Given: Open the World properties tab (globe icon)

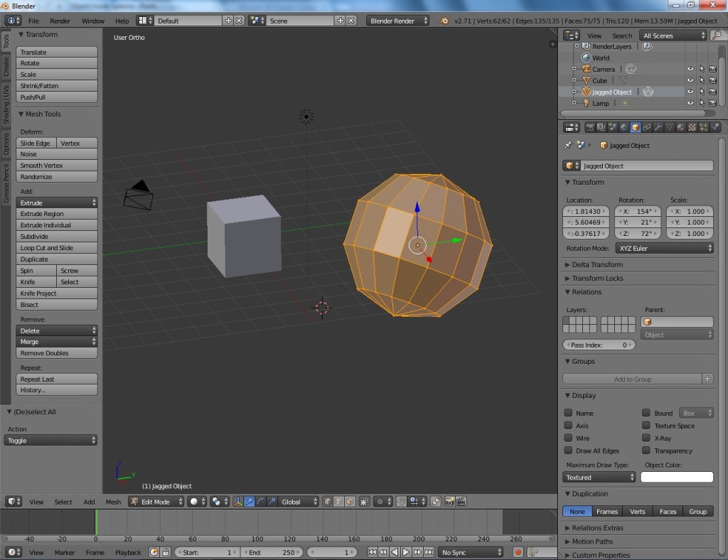Looking at the screenshot, I should 624,127.
